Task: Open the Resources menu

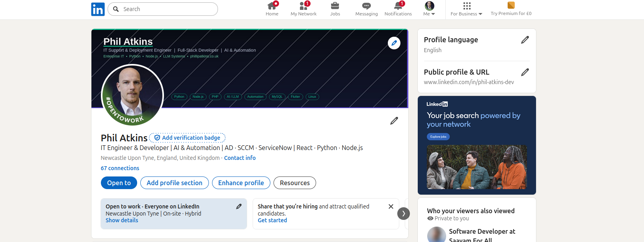Action: 295,183
